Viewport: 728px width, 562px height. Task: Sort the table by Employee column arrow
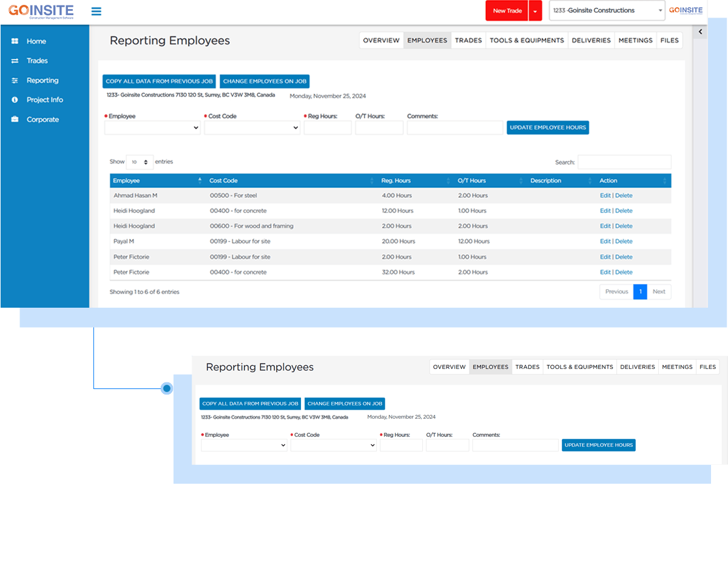click(x=200, y=181)
